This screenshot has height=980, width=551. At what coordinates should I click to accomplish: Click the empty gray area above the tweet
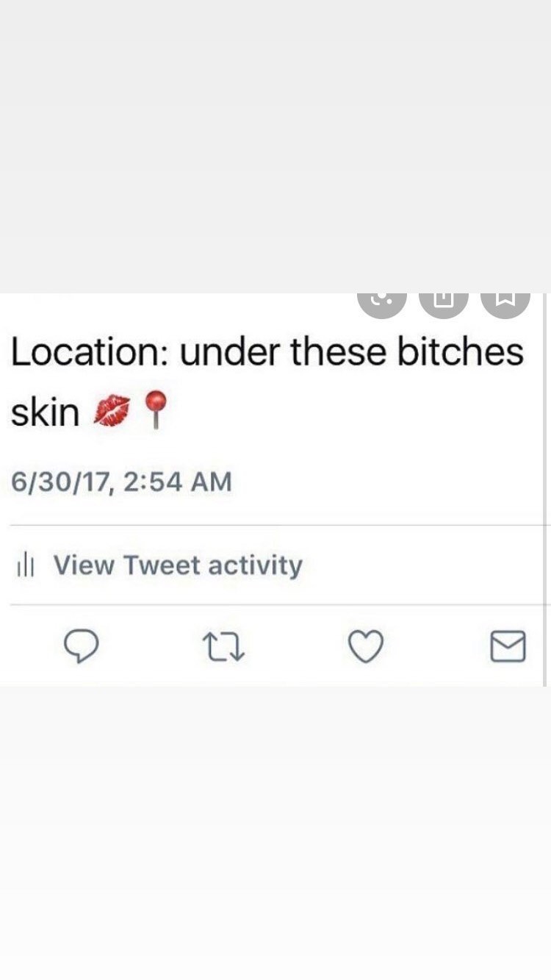(x=275, y=147)
